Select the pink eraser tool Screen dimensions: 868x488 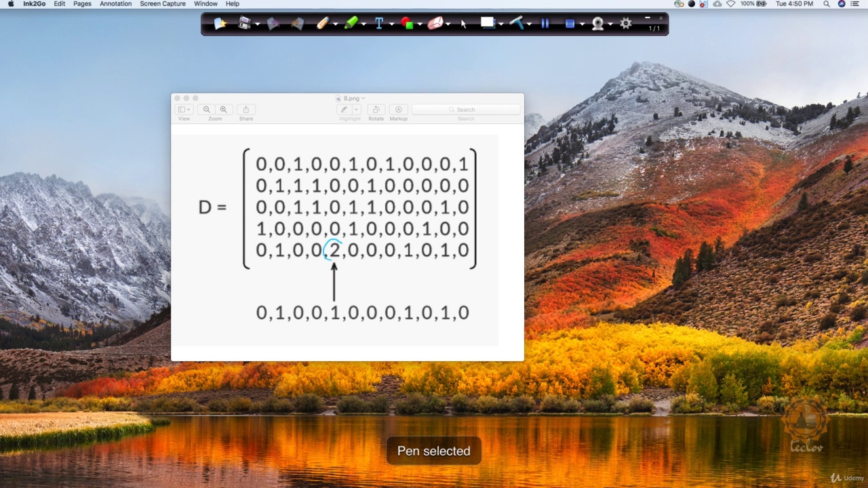pos(435,24)
